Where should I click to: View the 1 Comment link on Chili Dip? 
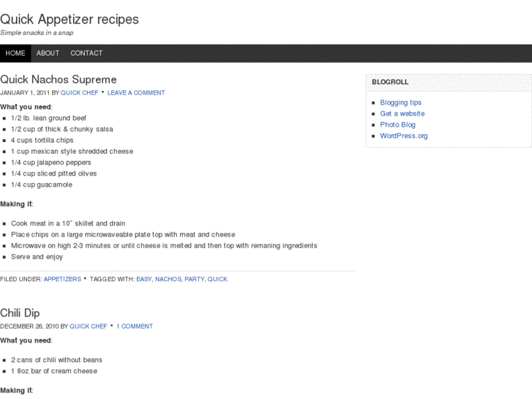[135, 327]
